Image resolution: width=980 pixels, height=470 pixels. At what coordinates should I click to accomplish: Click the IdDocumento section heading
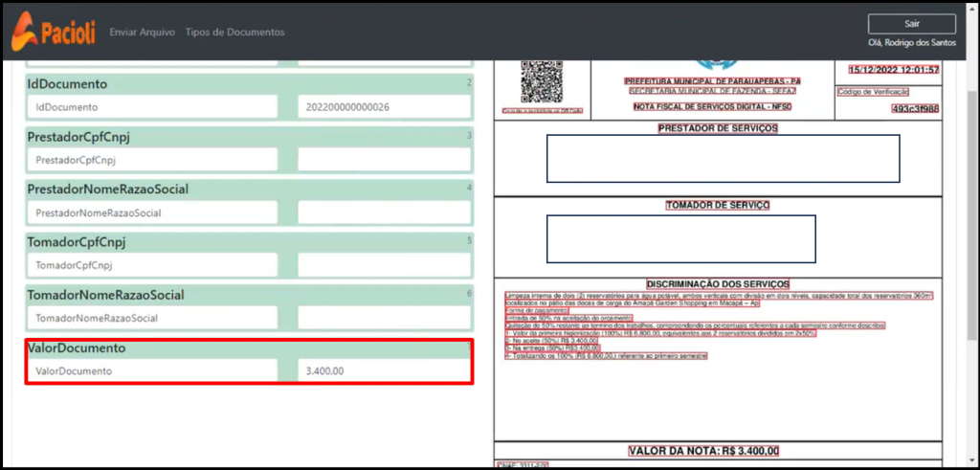pyautogui.click(x=67, y=83)
